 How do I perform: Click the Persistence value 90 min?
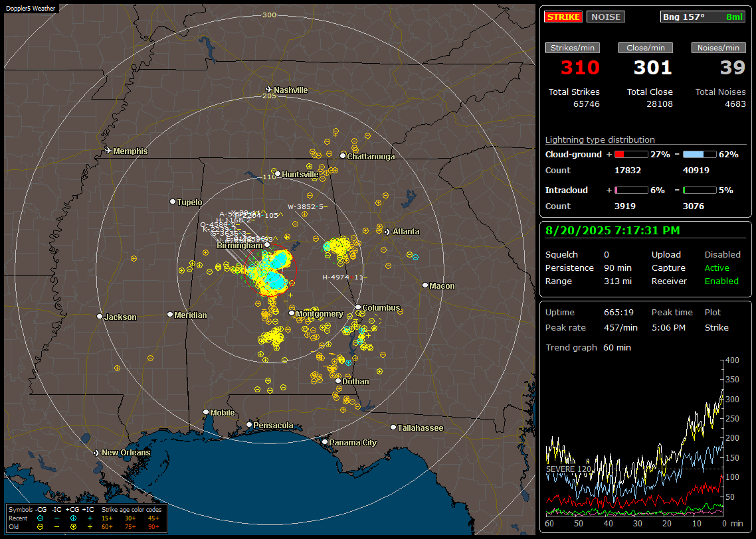click(618, 268)
